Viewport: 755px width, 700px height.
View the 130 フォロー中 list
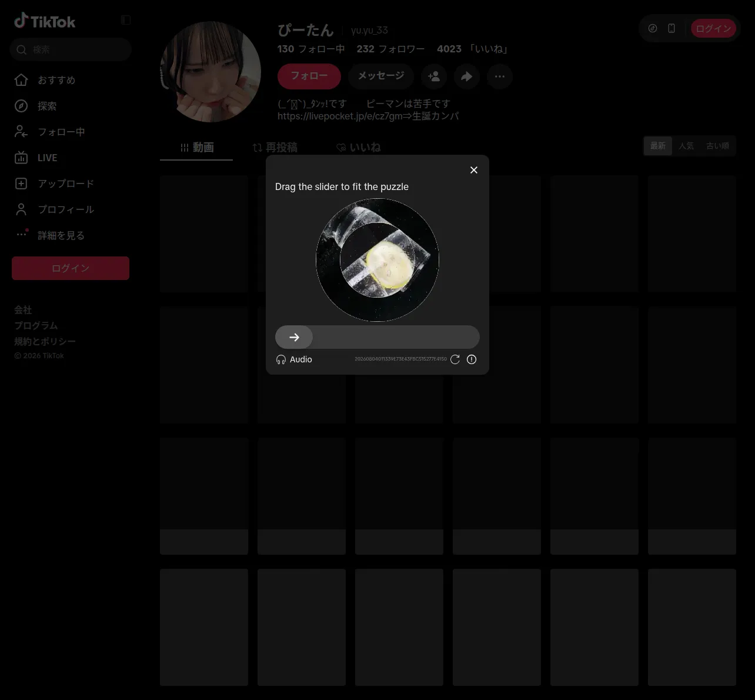pos(311,49)
